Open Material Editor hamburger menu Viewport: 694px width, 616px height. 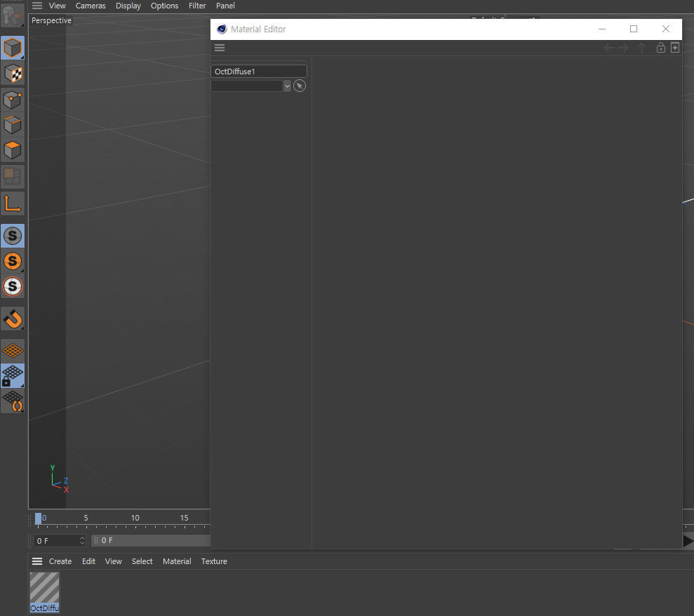pyautogui.click(x=220, y=48)
